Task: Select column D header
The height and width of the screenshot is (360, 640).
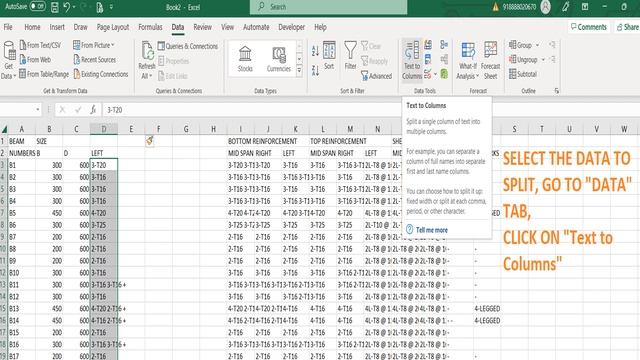Action: pos(104,129)
